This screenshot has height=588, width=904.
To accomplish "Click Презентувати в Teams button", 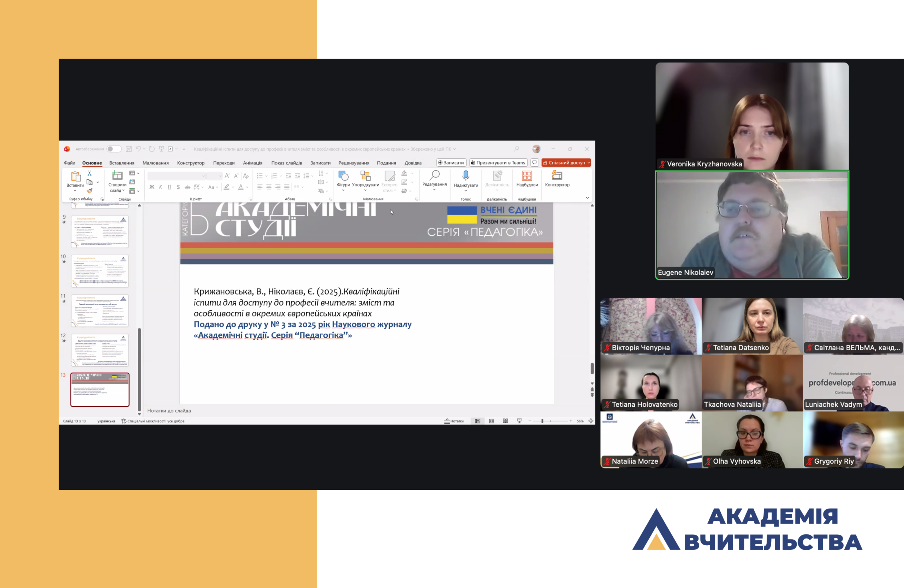I will pyautogui.click(x=498, y=162).
